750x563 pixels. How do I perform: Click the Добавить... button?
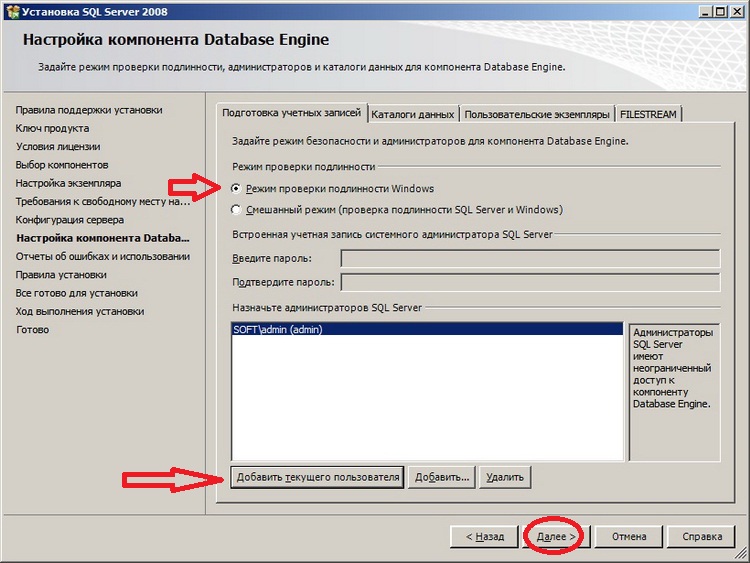coord(441,477)
